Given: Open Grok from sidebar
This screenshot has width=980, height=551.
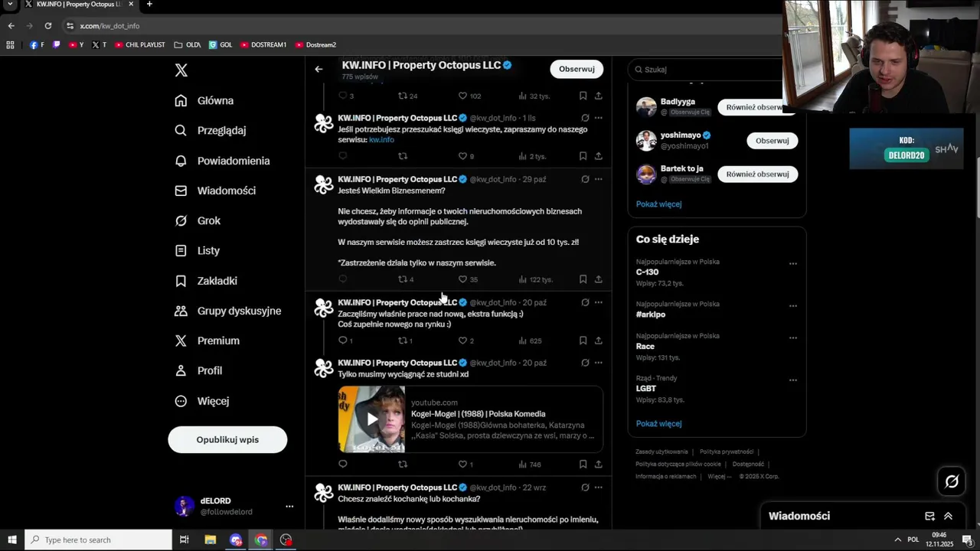Looking at the screenshot, I should click(198, 220).
